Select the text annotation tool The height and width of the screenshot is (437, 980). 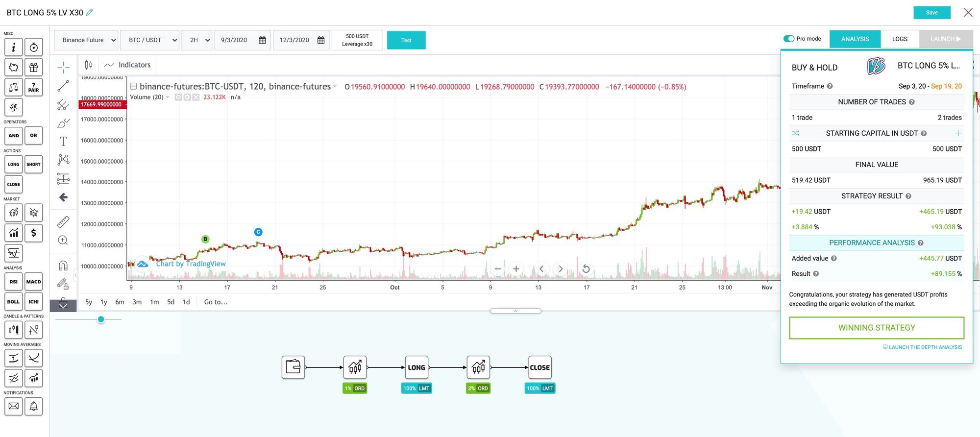point(63,142)
